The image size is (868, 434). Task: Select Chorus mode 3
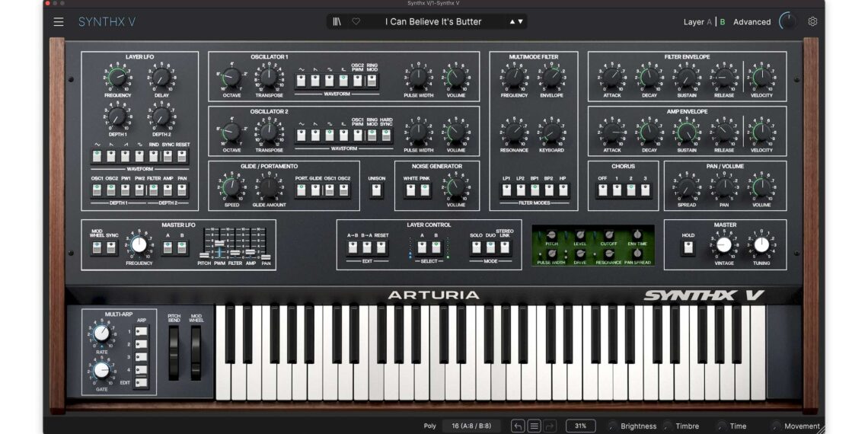pos(645,190)
